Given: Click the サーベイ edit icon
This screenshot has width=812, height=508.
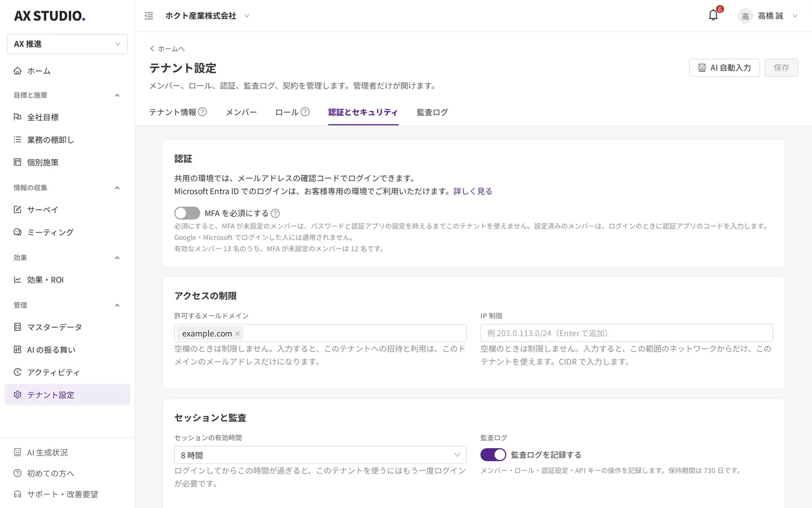Looking at the screenshot, I should click(x=17, y=209).
